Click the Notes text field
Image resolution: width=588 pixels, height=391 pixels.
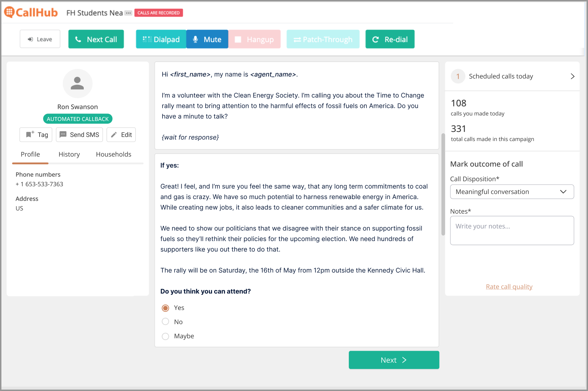coord(512,230)
